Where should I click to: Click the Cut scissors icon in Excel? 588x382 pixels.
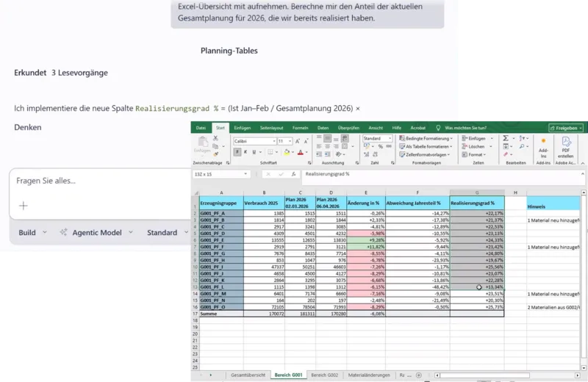215,138
